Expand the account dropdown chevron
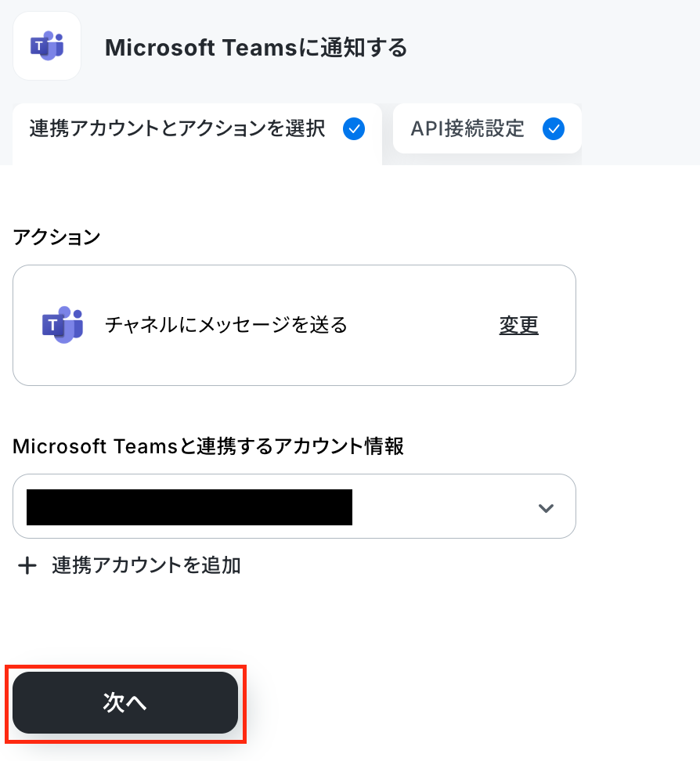Viewport: 700px width, 761px height. [x=546, y=508]
